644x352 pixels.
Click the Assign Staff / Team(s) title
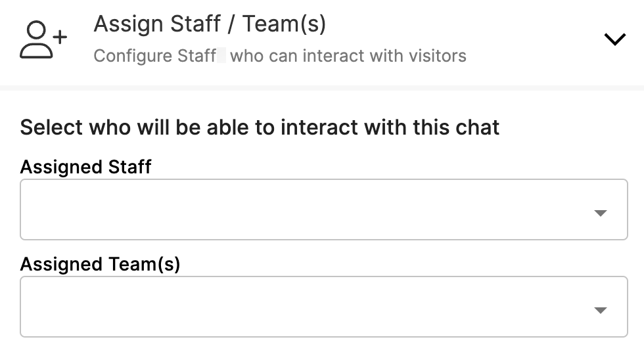click(x=210, y=24)
